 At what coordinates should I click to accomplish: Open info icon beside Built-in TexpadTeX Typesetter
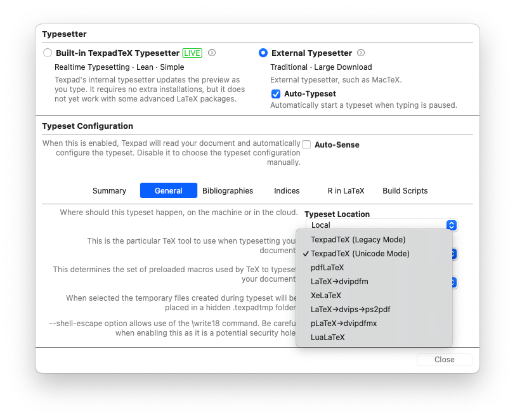(212, 53)
